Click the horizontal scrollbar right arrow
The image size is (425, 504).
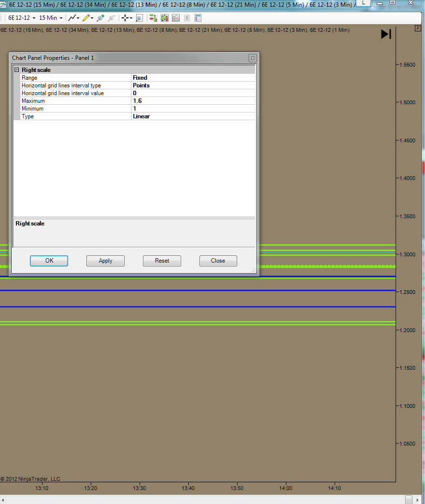click(x=417, y=500)
